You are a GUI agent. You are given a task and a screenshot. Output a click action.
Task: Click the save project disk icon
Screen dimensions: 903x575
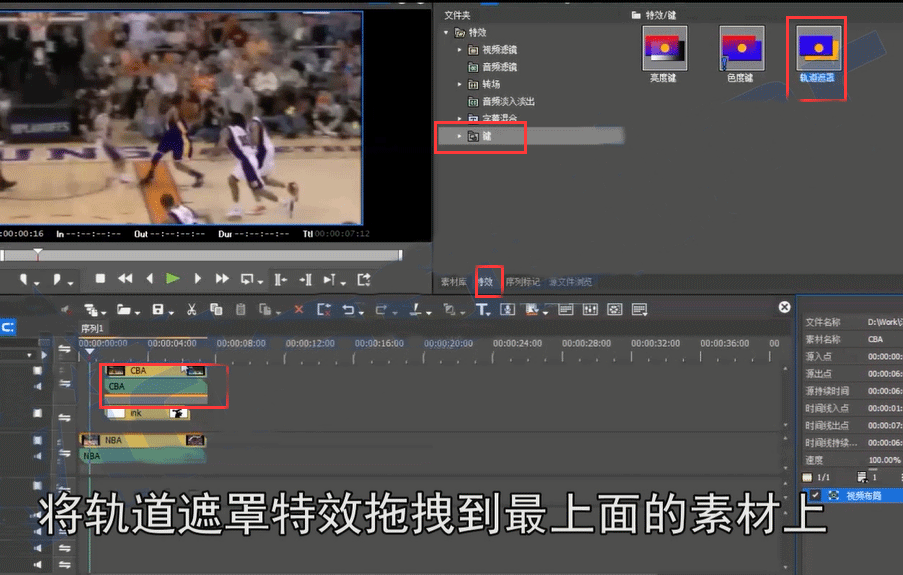[x=158, y=310]
